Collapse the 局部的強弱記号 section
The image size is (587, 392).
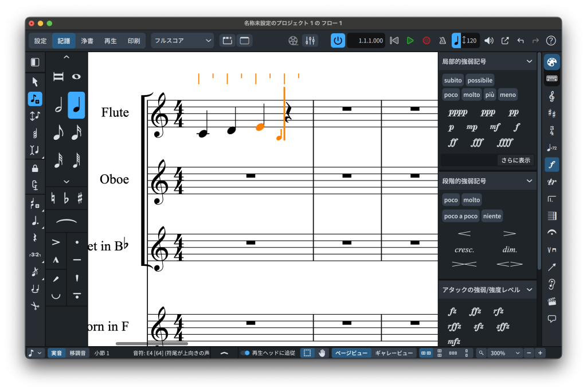(x=530, y=61)
